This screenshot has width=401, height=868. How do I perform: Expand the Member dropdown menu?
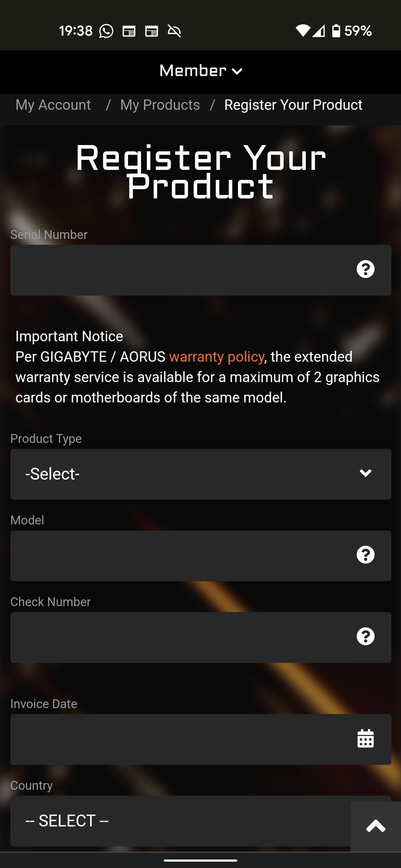pyautogui.click(x=200, y=71)
